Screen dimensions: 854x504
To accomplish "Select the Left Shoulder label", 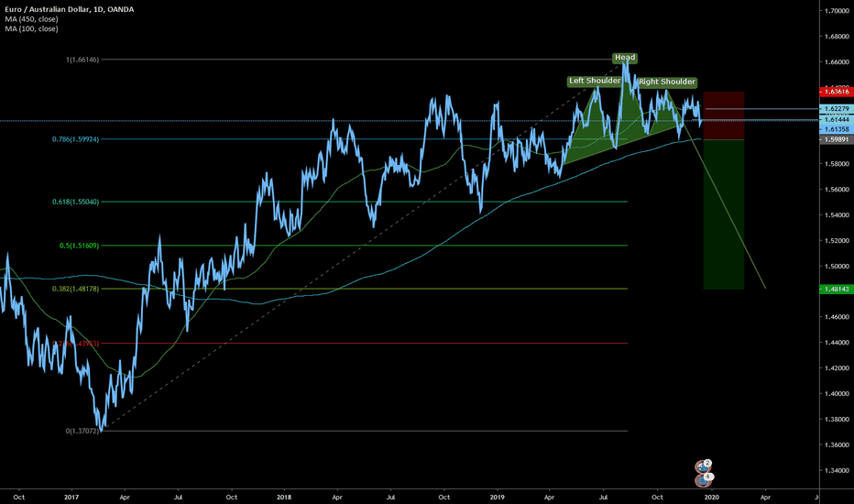I will pyautogui.click(x=595, y=81).
